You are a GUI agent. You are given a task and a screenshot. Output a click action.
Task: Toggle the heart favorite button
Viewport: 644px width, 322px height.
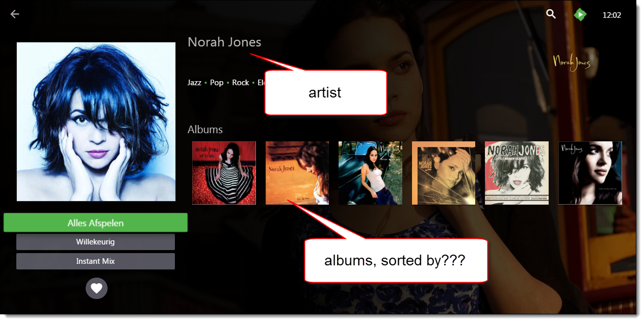(96, 288)
